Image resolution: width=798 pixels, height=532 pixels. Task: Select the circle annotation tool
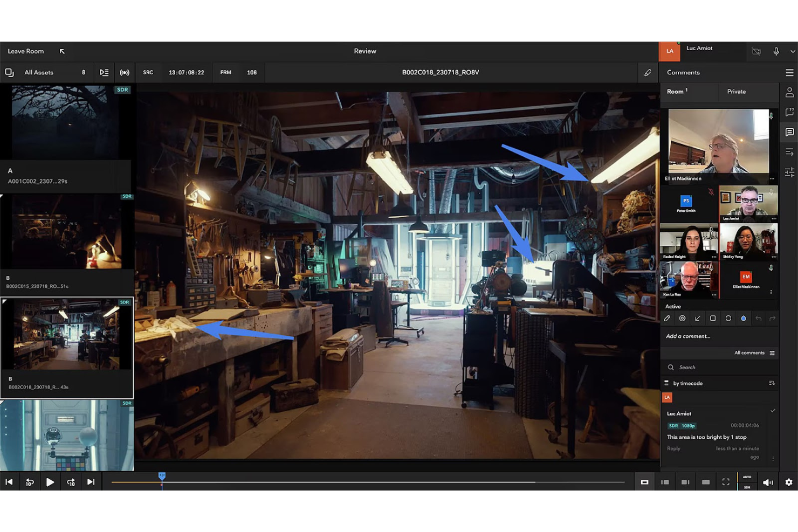[x=728, y=318]
